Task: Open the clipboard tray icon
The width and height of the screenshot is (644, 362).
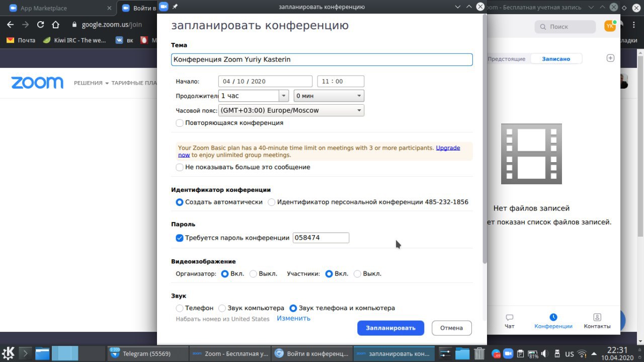Action: (x=521, y=353)
